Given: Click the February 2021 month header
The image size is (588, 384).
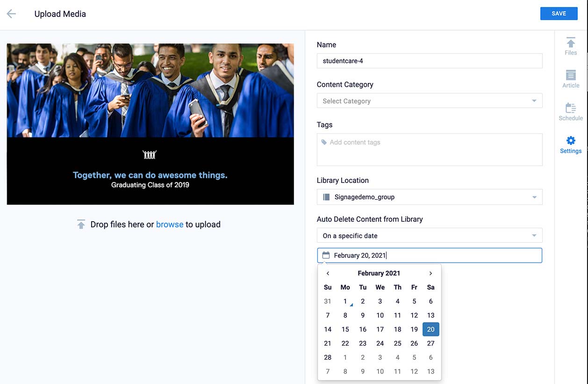Looking at the screenshot, I should 379,273.
